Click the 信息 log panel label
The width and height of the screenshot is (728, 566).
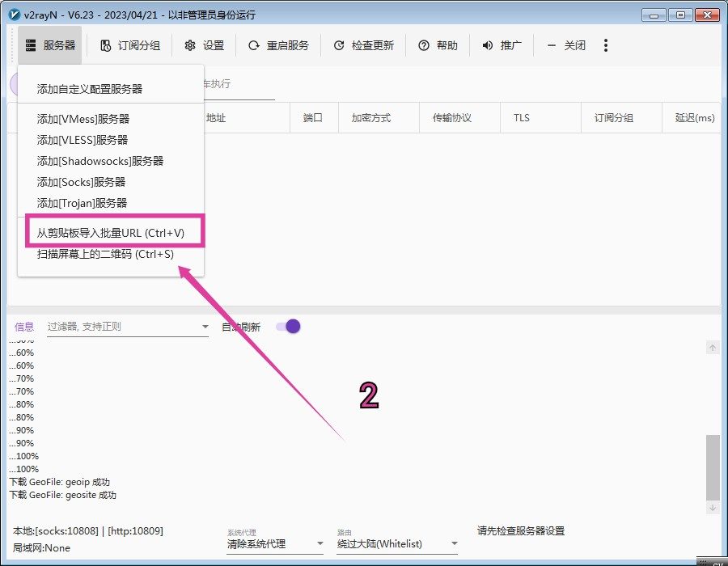pos(24,327)
